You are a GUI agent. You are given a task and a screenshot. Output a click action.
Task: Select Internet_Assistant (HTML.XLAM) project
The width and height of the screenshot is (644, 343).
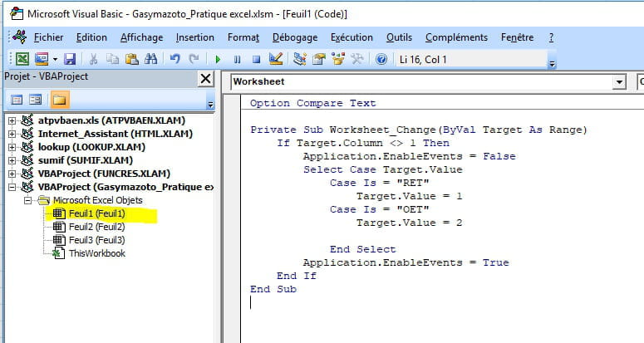coord(115,134)
